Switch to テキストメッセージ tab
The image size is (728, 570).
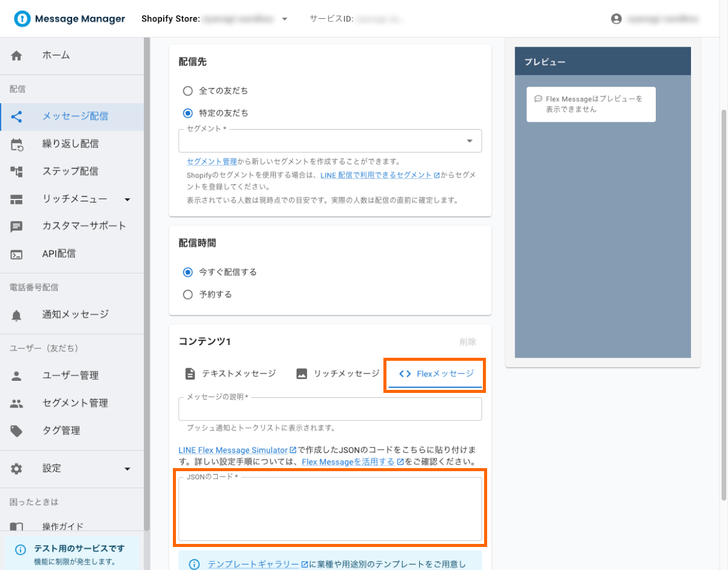pos(230,374)
